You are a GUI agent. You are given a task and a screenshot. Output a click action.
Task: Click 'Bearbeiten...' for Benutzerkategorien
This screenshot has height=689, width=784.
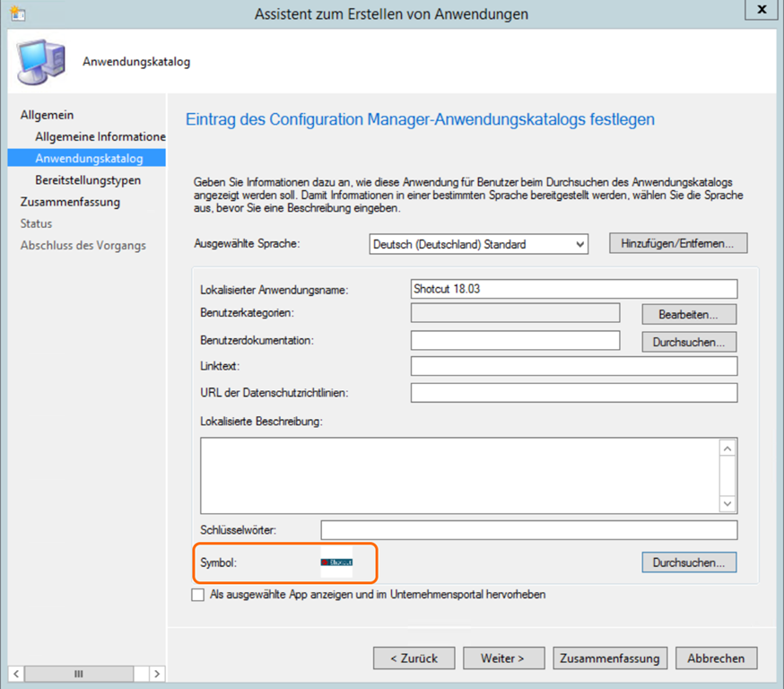[689, 314]
